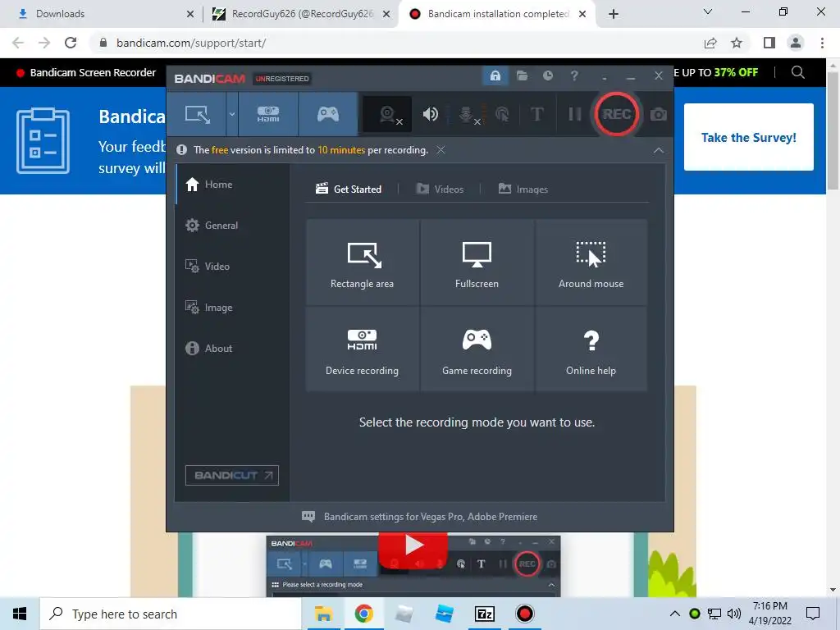The height and width of the screenshot is (630, 840).
Task: Open Bandicam settings for Vegas Pro link
Action: (420, 517)
